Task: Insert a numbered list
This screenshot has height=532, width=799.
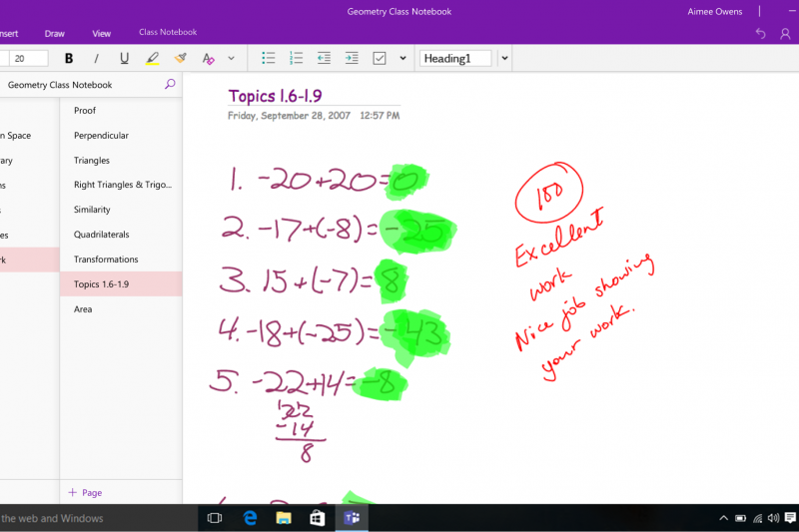Action: [x=296, y=58]
